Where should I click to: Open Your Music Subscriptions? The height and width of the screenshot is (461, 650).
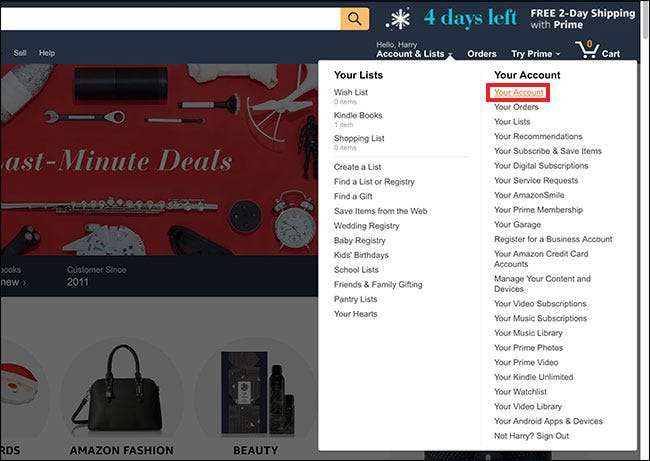540,318
